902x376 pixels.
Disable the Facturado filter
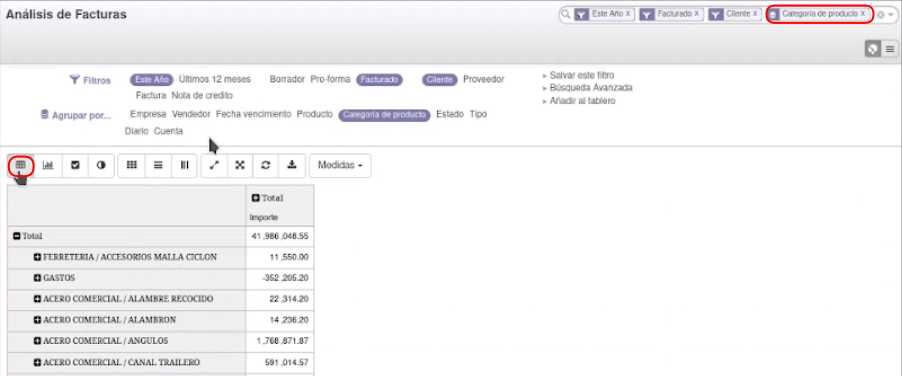379,79
